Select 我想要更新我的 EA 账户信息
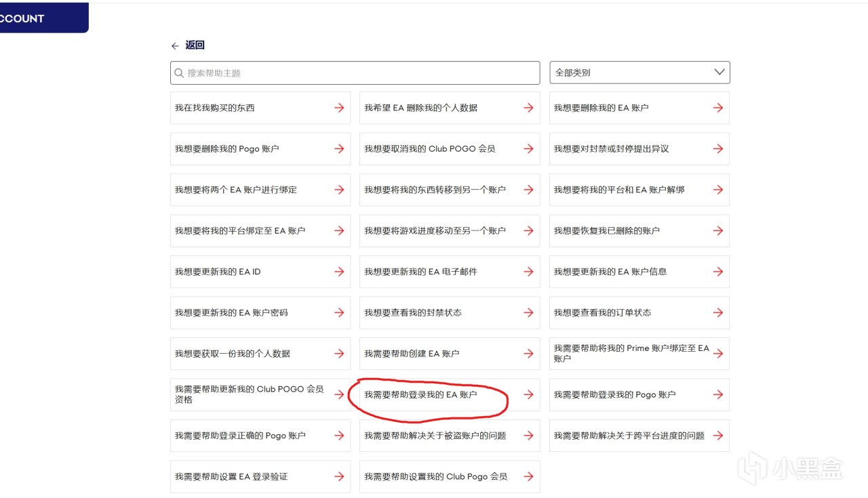This screenshot has height=498, width=868. click(639, 272)
